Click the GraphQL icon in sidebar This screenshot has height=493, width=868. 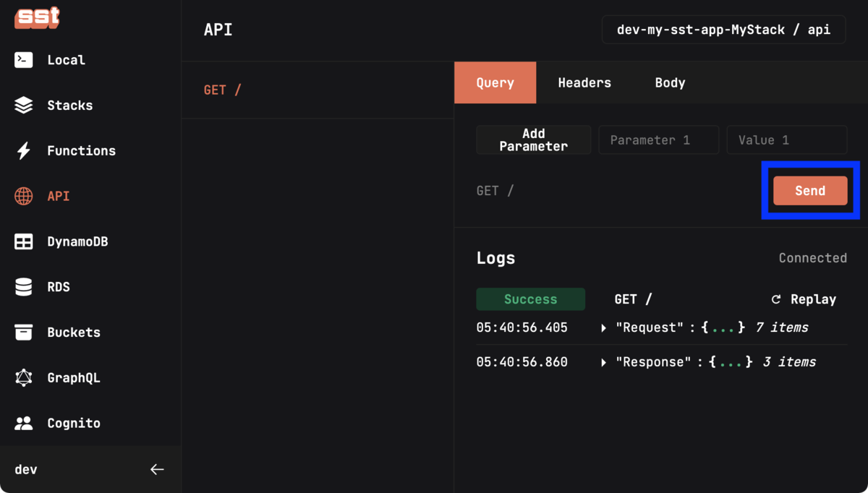coord(23,377)
